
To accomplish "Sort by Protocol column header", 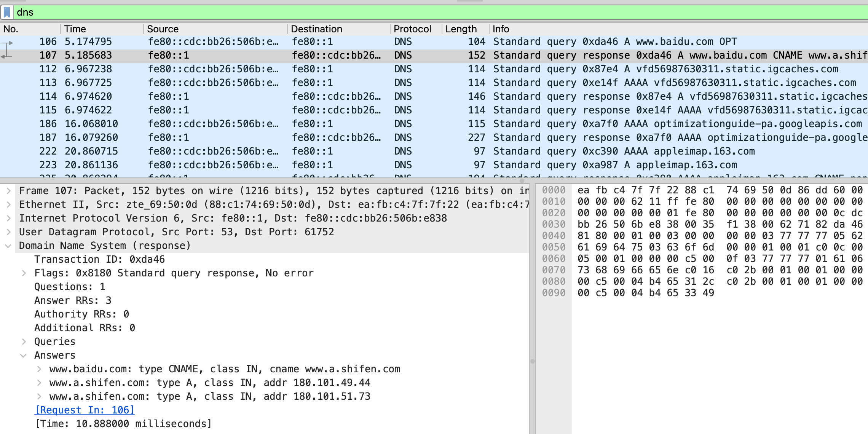I will 412,29.
